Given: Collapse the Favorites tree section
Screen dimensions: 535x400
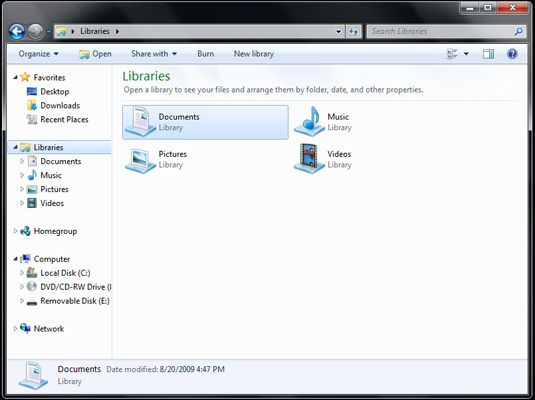Looking at the screenshot, I should point(15,77).
